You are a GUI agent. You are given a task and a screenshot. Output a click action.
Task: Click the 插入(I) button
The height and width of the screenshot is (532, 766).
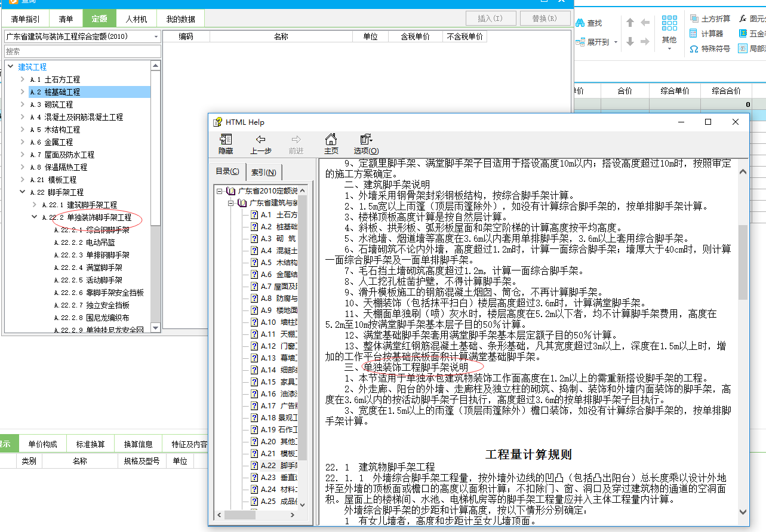(490, 19)
